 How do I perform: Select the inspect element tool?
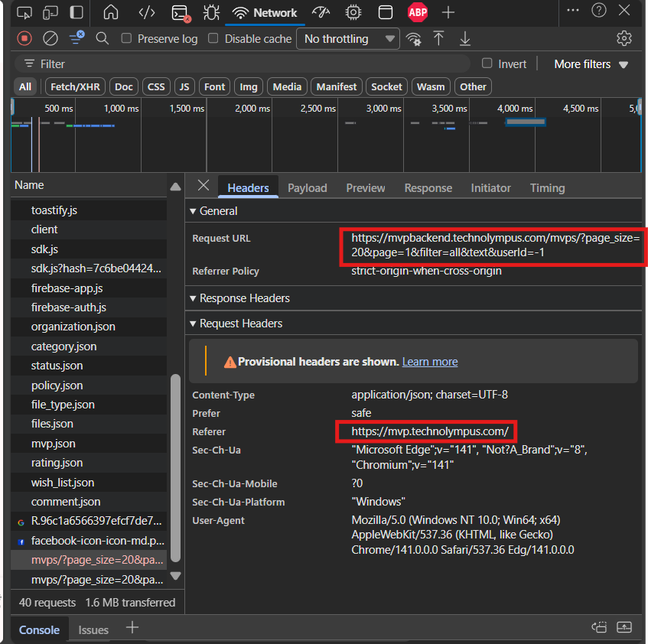[x=24, y=12]
